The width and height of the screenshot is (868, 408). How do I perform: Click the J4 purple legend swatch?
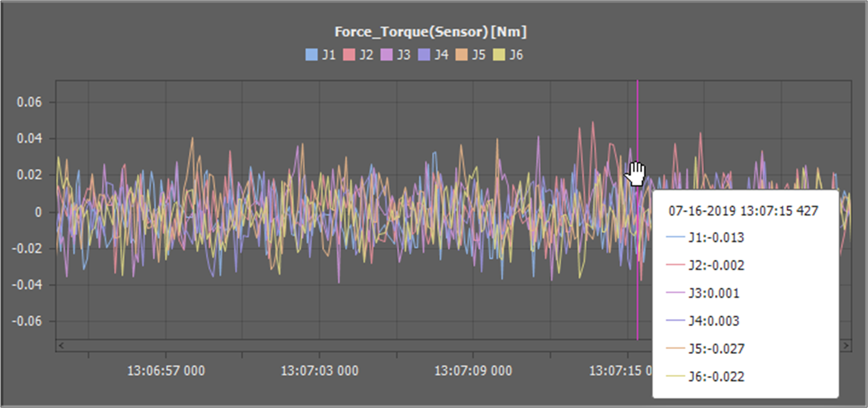[x=424, y=55]
